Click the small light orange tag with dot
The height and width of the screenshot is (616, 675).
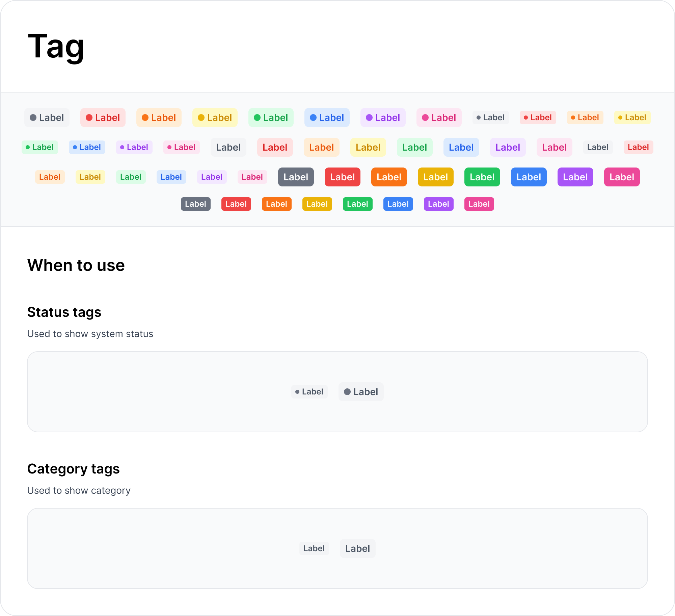pyautogui.click(x=585, y=118)
